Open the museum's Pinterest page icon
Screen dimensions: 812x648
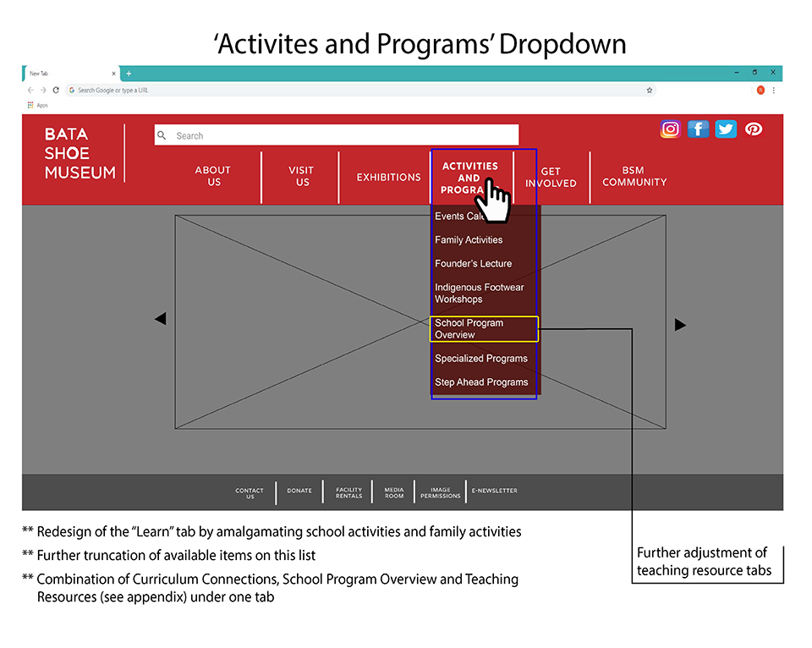click(x=754, y=129)
